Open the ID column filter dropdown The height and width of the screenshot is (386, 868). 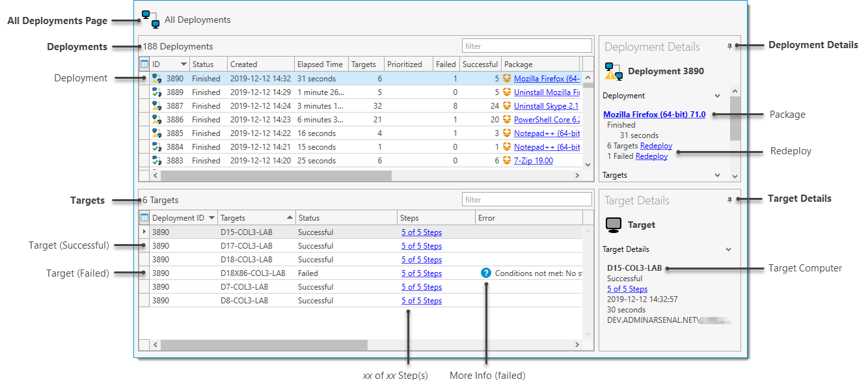(x=183, y=64)
